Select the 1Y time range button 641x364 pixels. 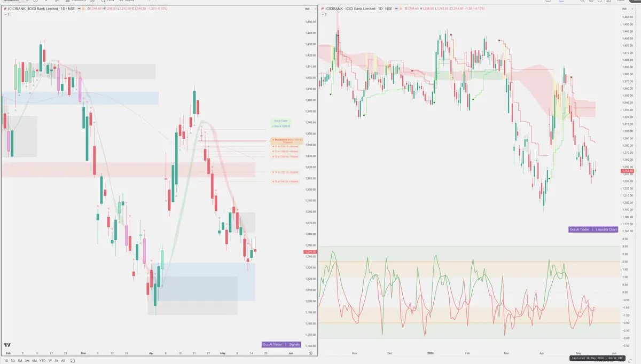[x=50, y=361]
